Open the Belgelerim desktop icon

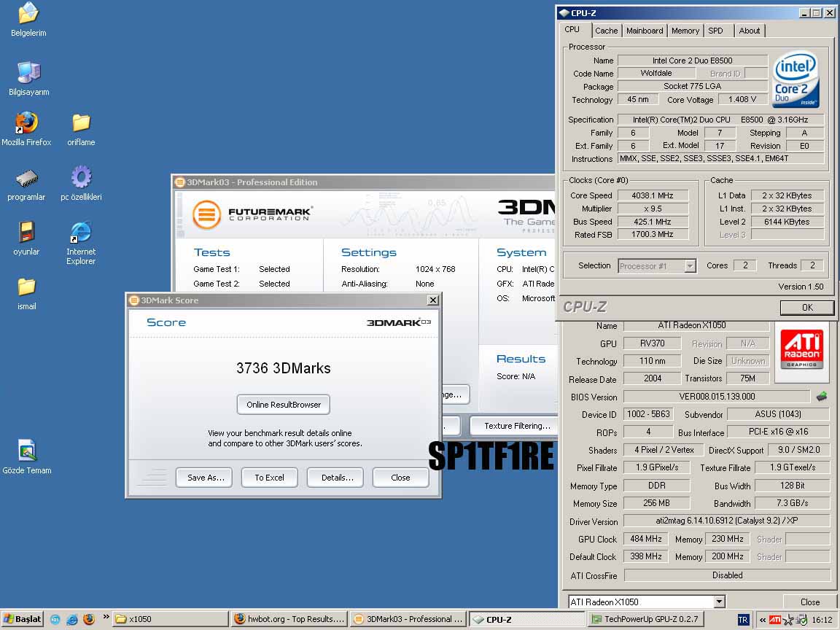[28, 20]
